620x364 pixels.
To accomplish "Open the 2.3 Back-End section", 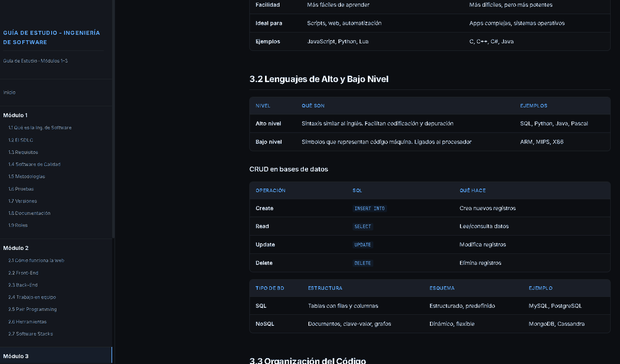I will pyautogui.click(x=23, y=285).
